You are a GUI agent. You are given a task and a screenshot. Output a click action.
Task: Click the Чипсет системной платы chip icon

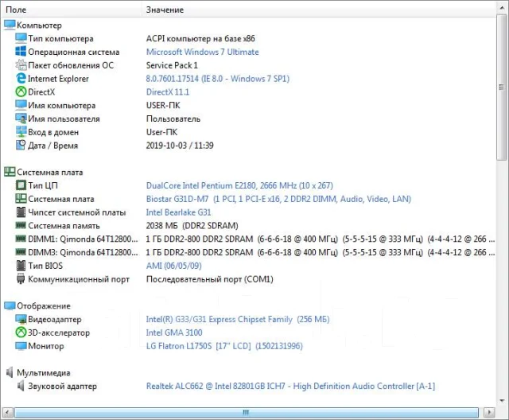point(21,212)
